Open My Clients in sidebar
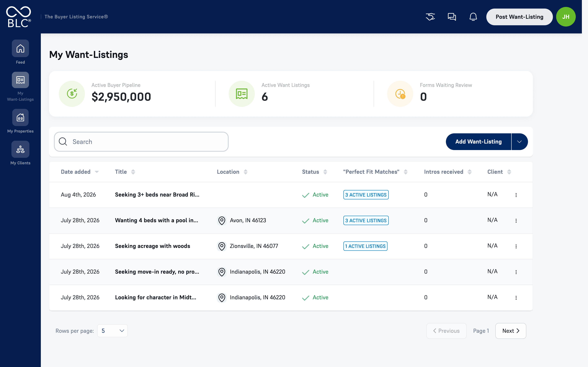The height and width of the screenshot is (367, 588). coord(20,149)
